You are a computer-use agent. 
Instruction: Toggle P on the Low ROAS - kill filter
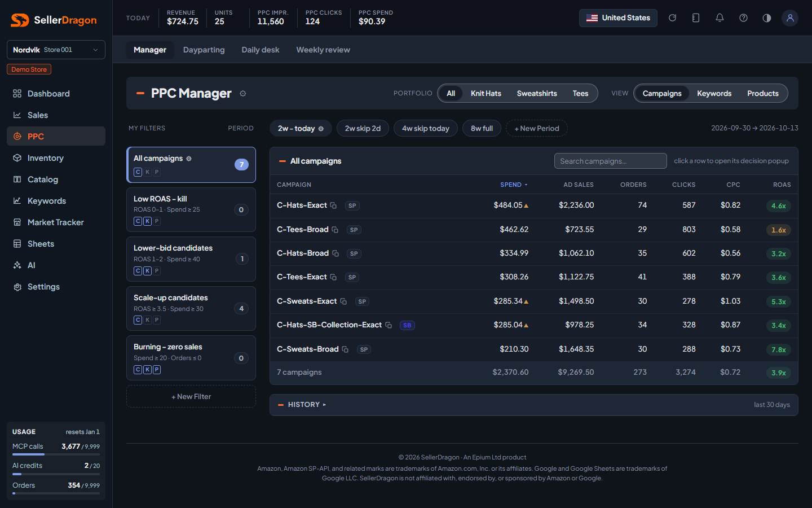pos(157,221)
